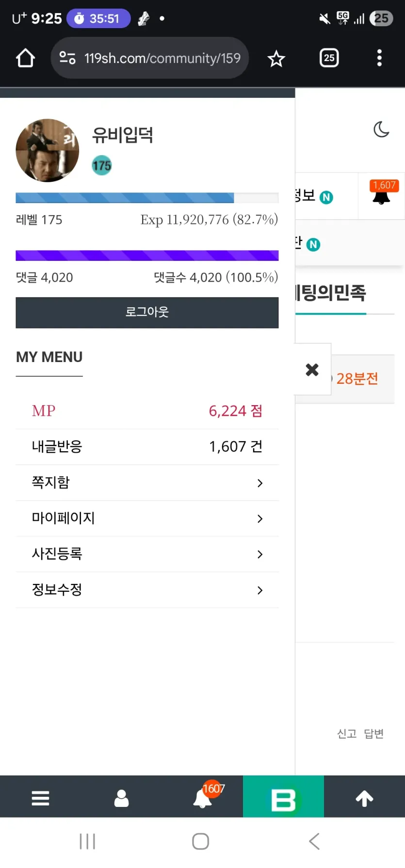This screenshot has height=868, width=405.
Task: Click the 로그아웃 button
Action: pos(147,313)
